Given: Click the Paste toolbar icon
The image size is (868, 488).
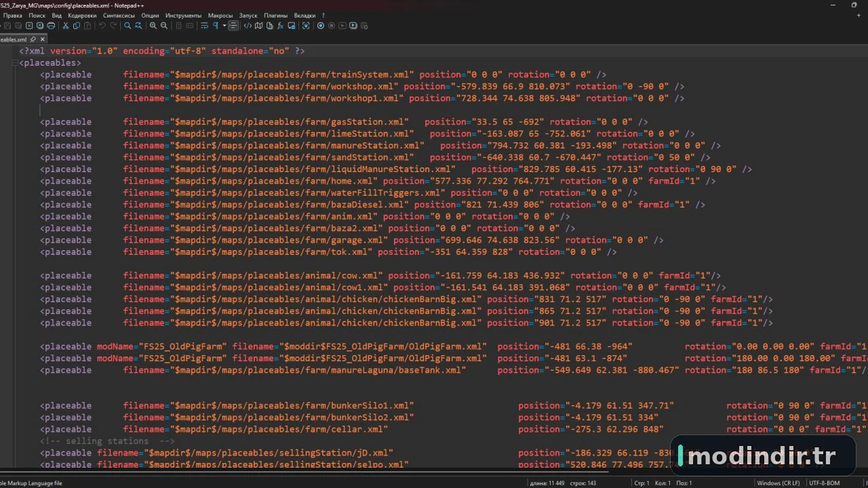Looking at the screenshot, I should [87, 26].
